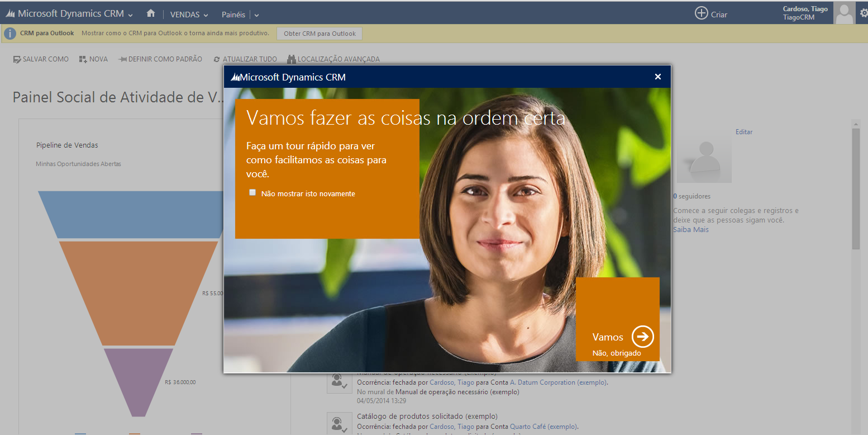The width and height of the screenshot is (868, 435).
Task: Close the welcome tour dialog
Action: (x=657, y=77)
